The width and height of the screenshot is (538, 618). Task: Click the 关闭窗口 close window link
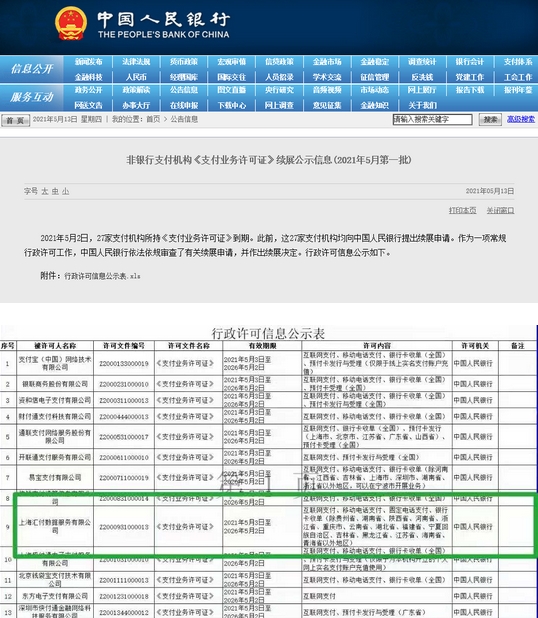click(x=500, y=210)
